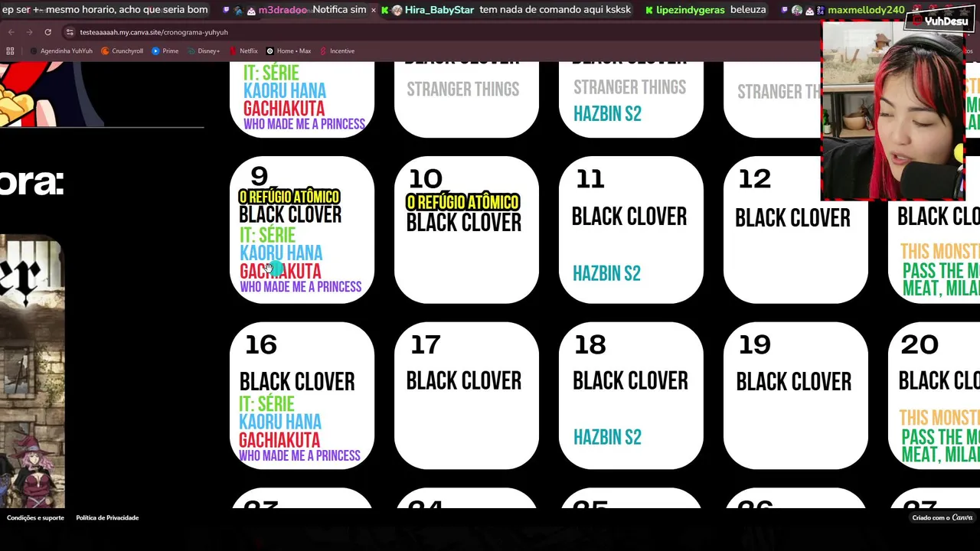The width and height of the screenshot is (980, 551).
Task: Open Crunchyroll bookmark
Action: (x=122, y=51)
